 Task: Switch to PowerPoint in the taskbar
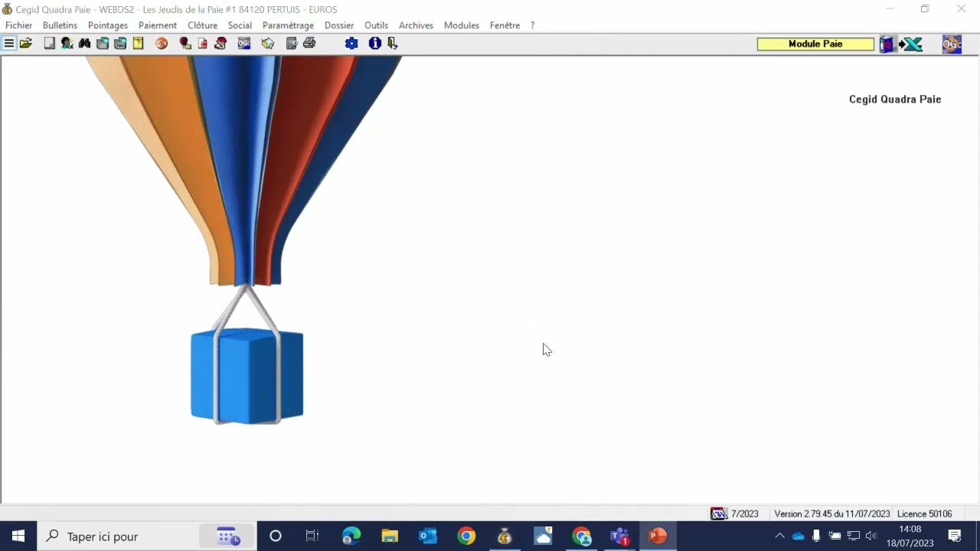click(658, 536)
